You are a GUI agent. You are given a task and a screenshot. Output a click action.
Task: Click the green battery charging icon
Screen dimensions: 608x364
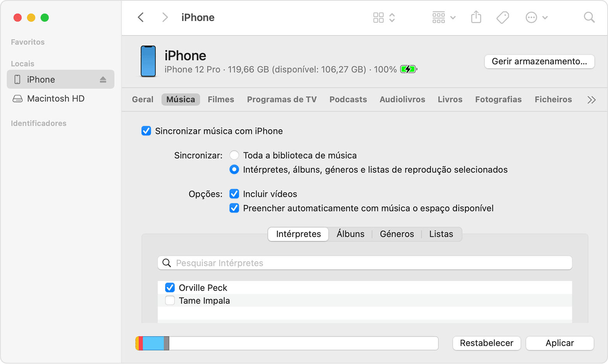408,69
